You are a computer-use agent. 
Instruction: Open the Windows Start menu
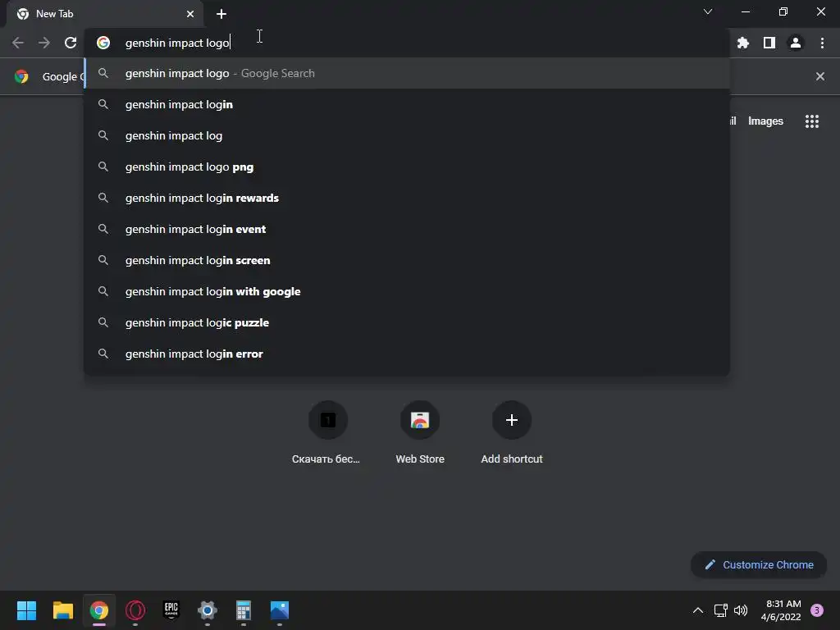point(26,610)
